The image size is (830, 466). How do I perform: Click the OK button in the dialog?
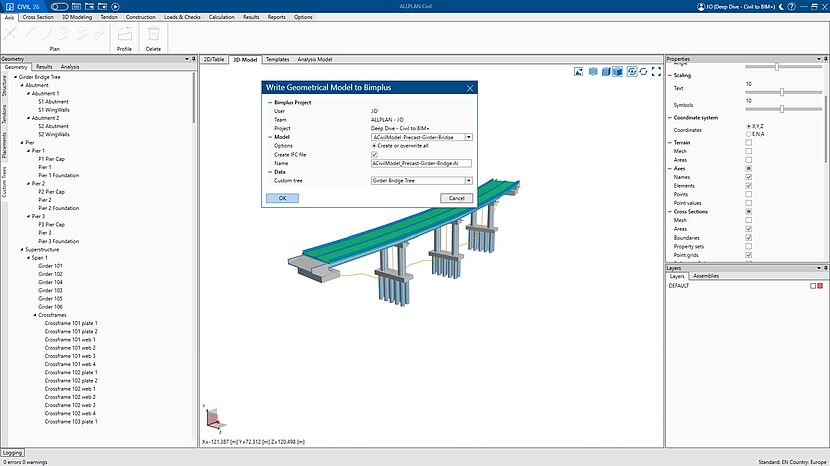[x=282, y=198]
